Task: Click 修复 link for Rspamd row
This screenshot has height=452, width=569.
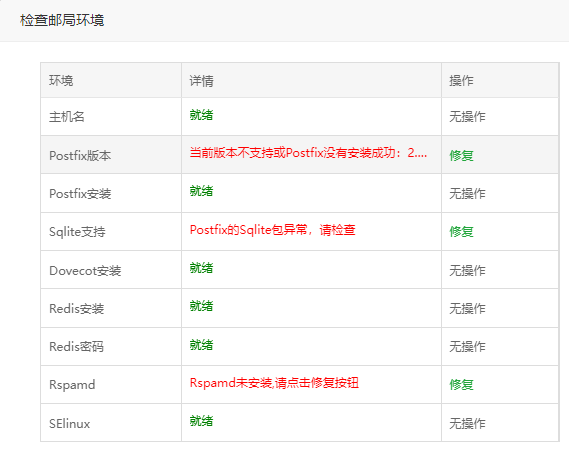Action: (x=461, y=385)
